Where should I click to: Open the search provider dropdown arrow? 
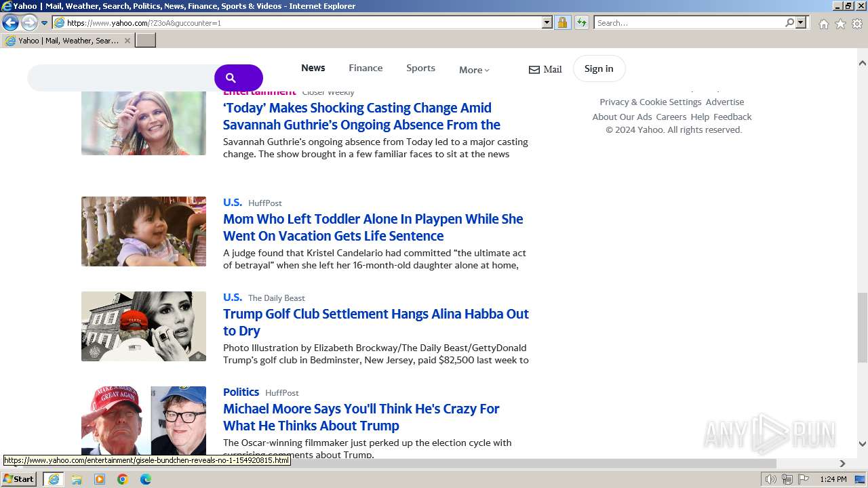801,23
